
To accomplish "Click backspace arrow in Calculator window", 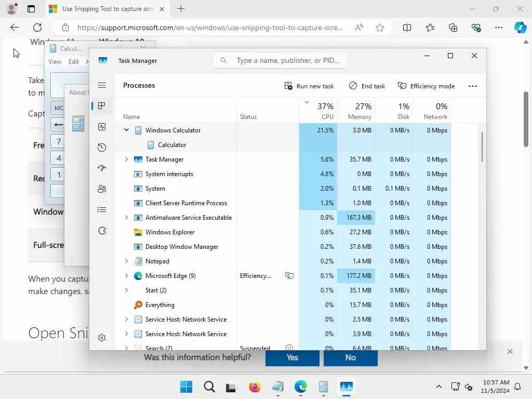I will click(58, 125).
